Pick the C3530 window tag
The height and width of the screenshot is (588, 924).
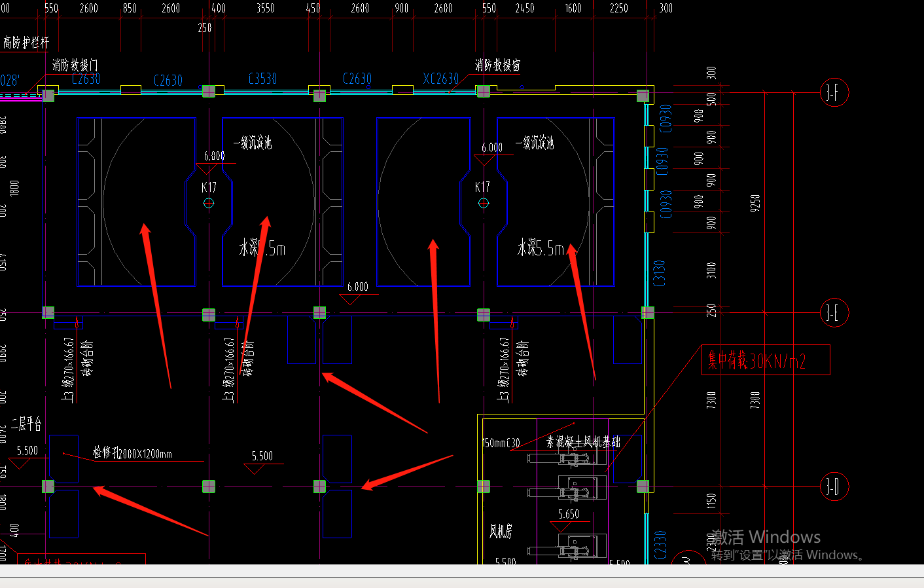[263, 79]
